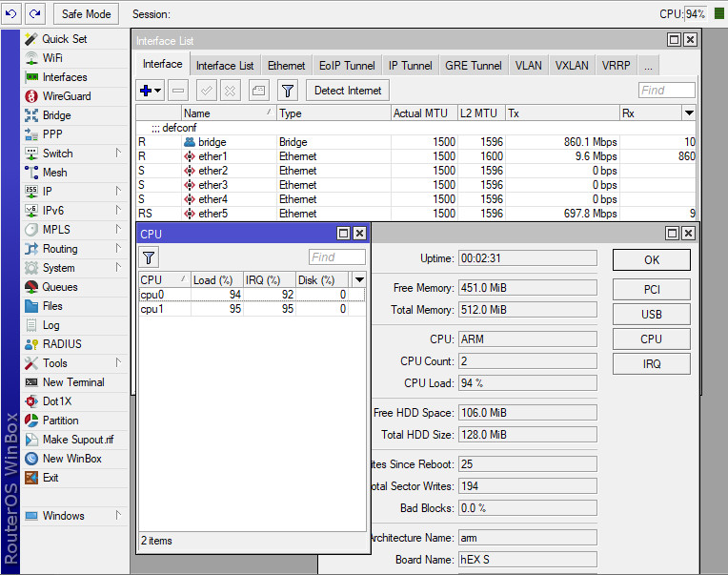
Task: Switch to the Ethernet tab
Action: (287, 66)
